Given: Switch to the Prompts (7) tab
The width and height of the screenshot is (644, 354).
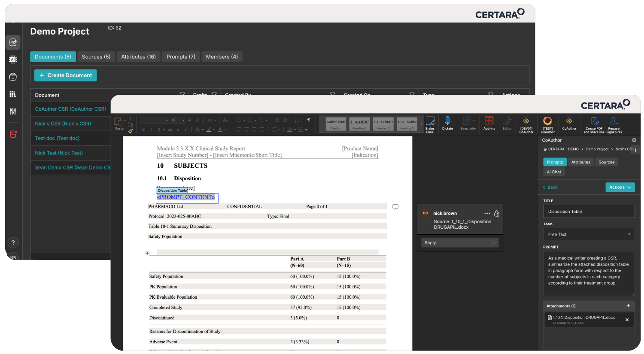Looking at the screenshot, I should [181, 57].
